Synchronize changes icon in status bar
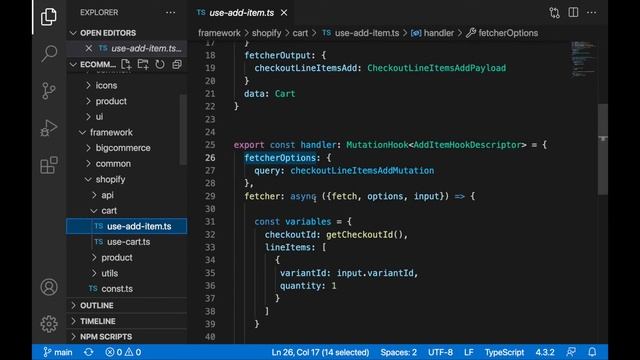This screenshot has width=640, height=360. (x=89, y=352)
